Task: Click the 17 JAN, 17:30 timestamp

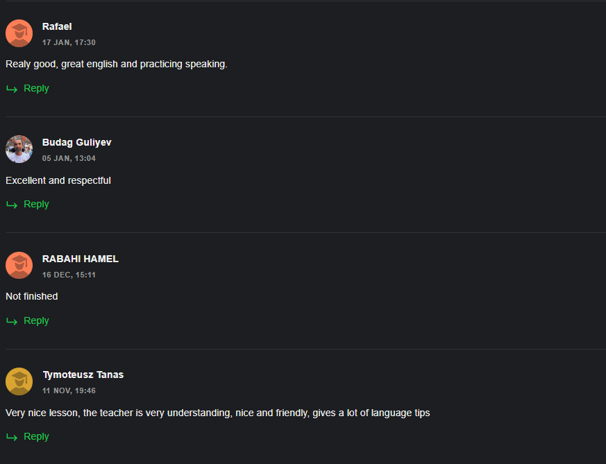Action: point(69,42)
